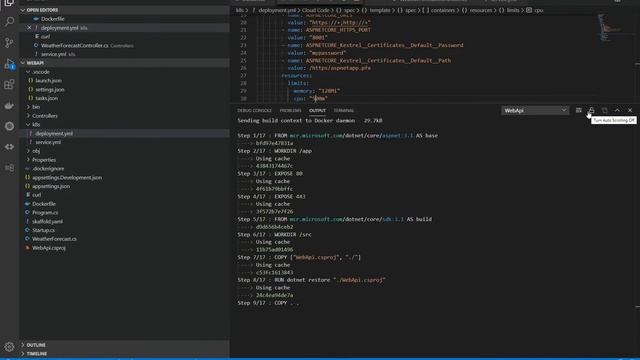
Task: Place cursor on memory "128Mi" line
Action: click(x=316, y=91)
